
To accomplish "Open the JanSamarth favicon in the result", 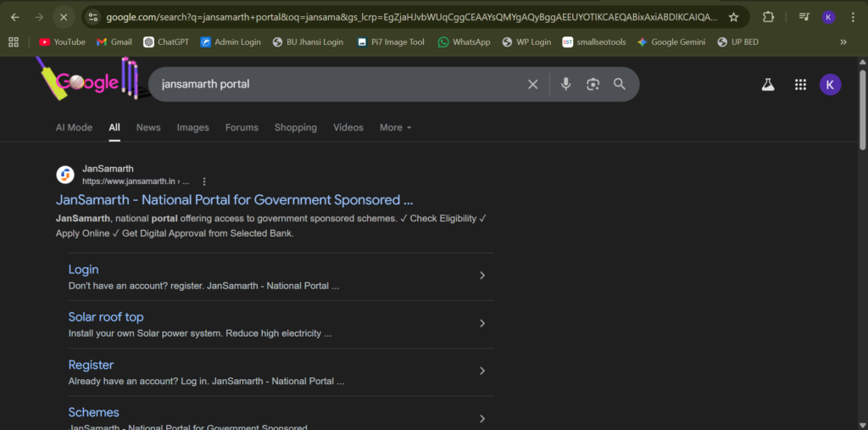I will (65, 175).
